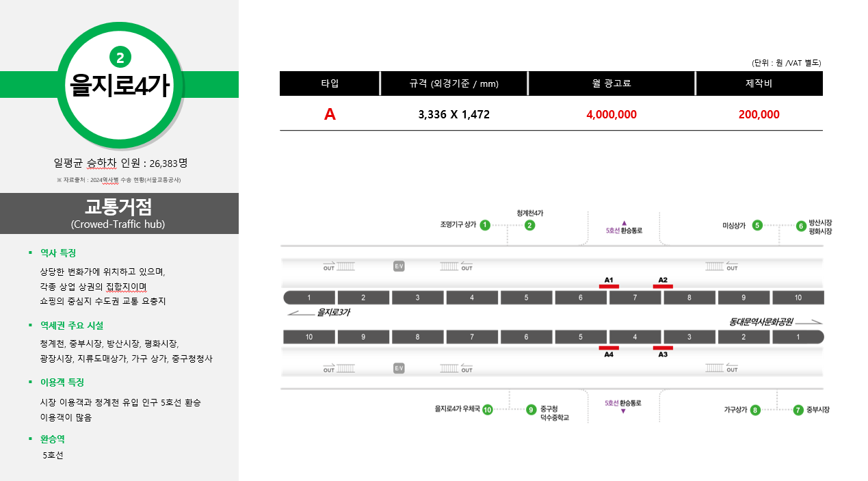This screenshot has height=481, width=868.
Task: Click the red A4 ad marker
Action: pos(609,348)
